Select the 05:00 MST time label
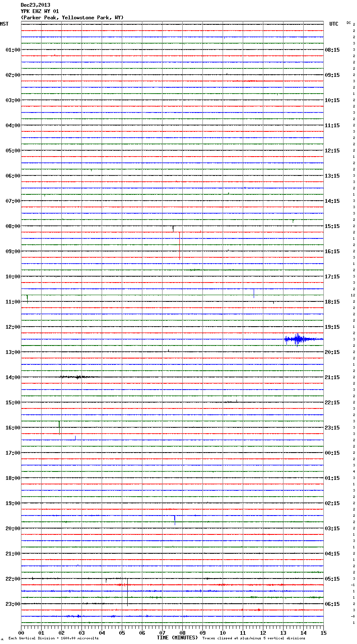This screenshot has height=644, width=357. tap(13, 151)
